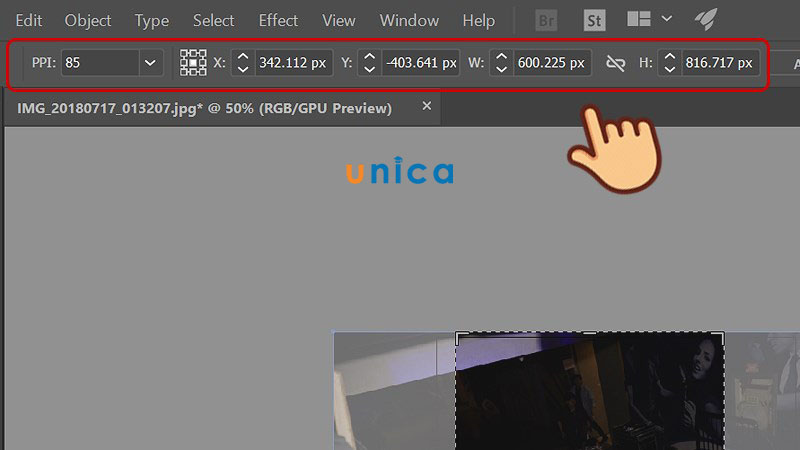
Task: Increase the X position value
Action: (243, 57)
